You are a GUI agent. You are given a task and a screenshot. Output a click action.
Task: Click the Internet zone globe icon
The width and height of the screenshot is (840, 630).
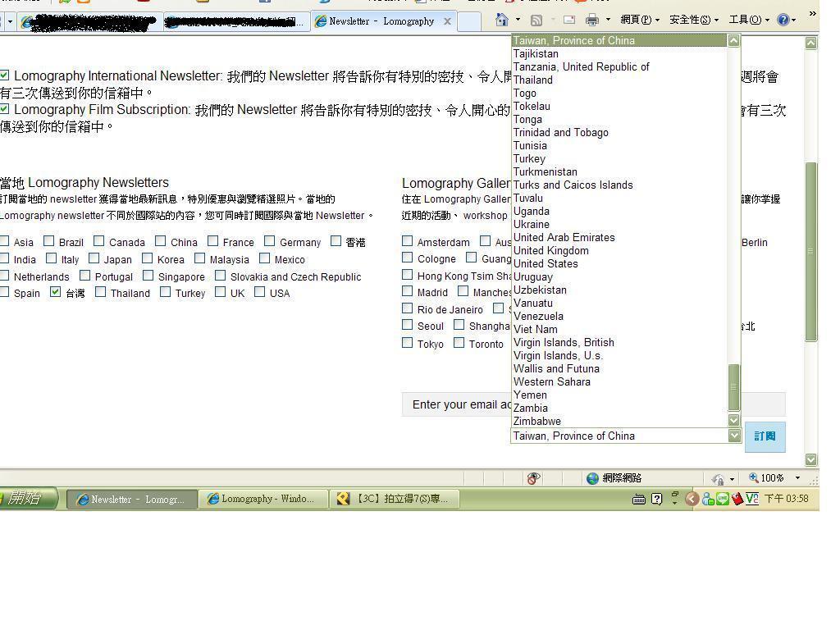[592, 478]
